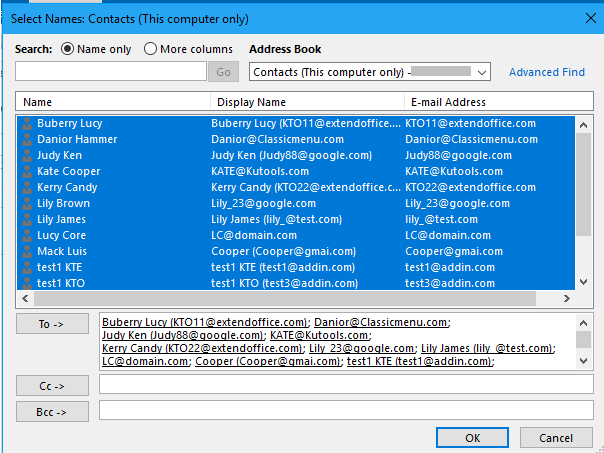Click contact icon beside Buberry Lucy
Screen dimensions: 604x453
coord(27,123)
